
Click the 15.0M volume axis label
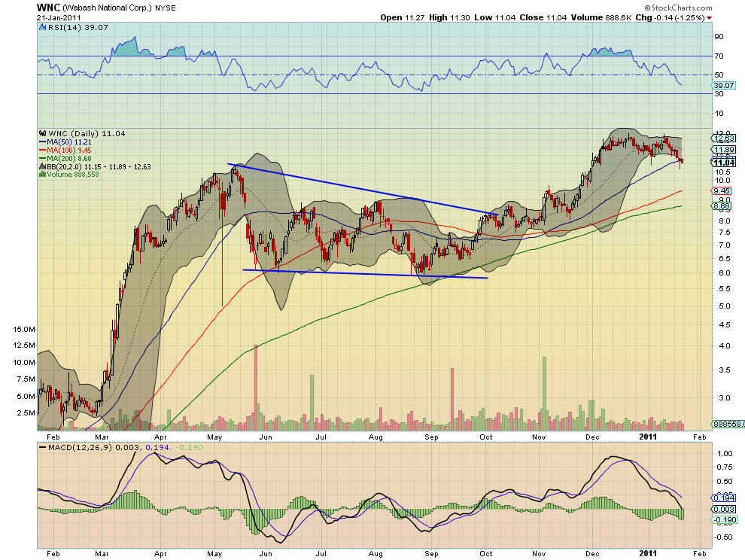click(x=24, y=329)
